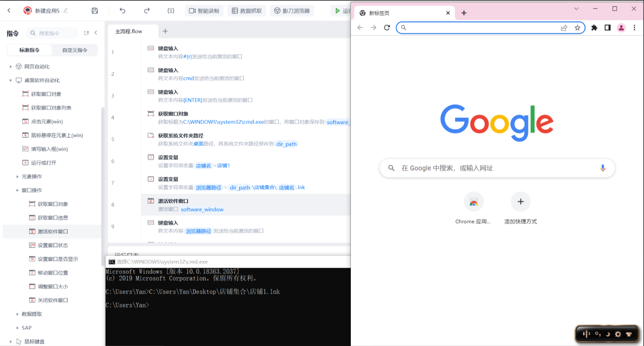Screen dimensions: 644x346
Task: Bookmark this page with the star icon
Action: point(577,28)
